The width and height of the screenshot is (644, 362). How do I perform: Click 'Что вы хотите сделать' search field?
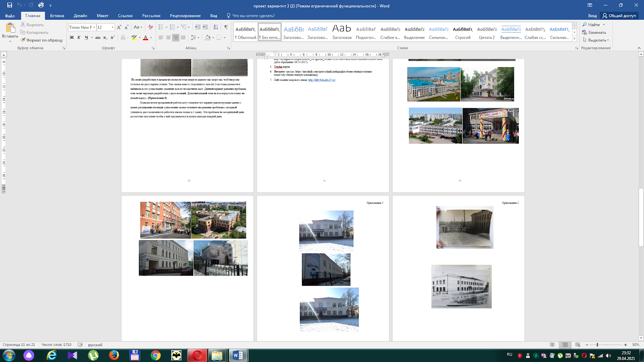coord(253,16)
